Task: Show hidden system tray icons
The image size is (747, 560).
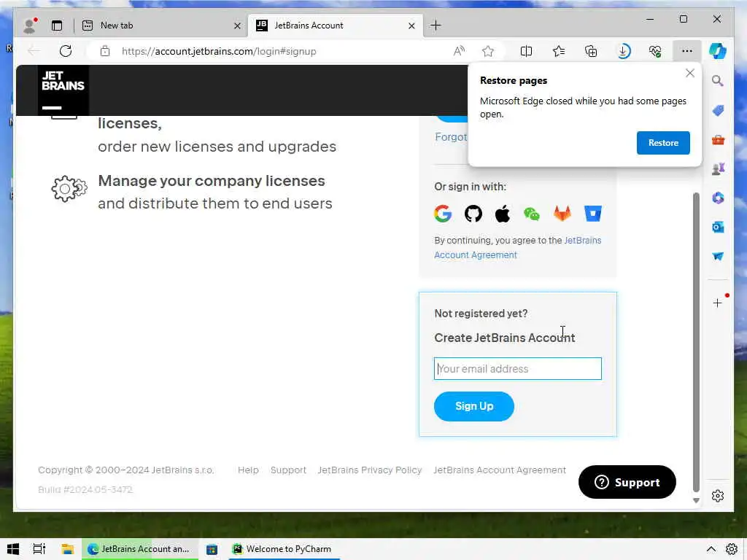Action: point(711,549)
